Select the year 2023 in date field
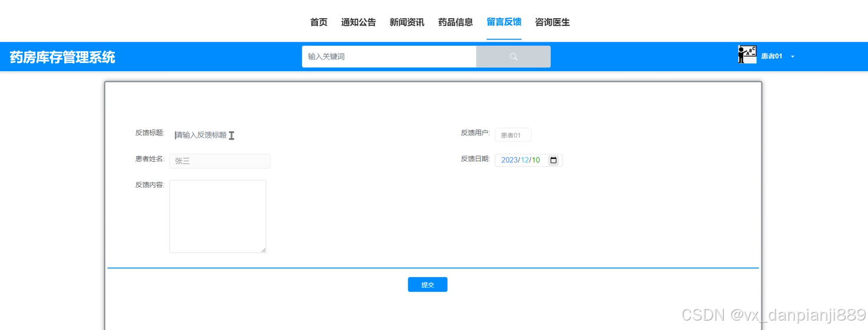The width and height of the screenshot is (868, 330). point(509,160)
